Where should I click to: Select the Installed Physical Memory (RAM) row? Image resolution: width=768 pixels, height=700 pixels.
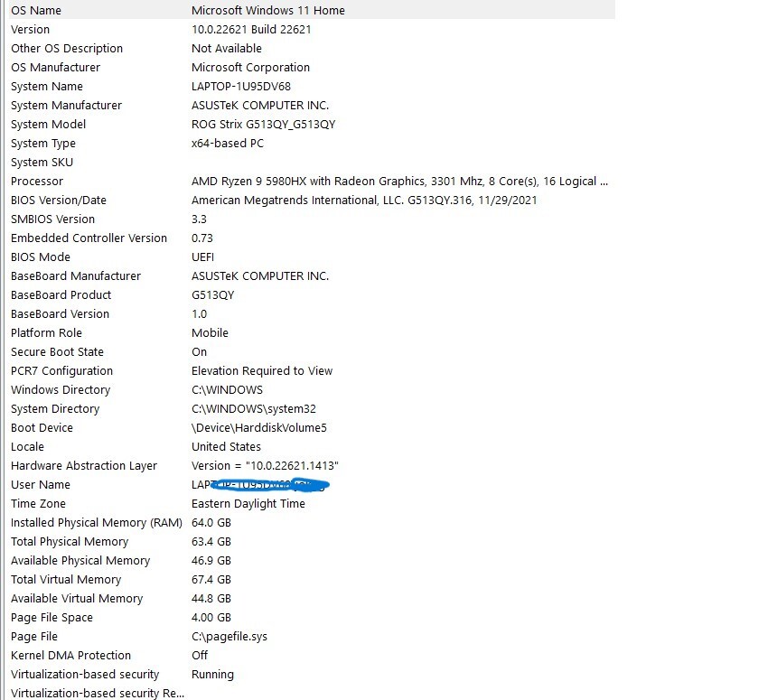coord(312,523)
